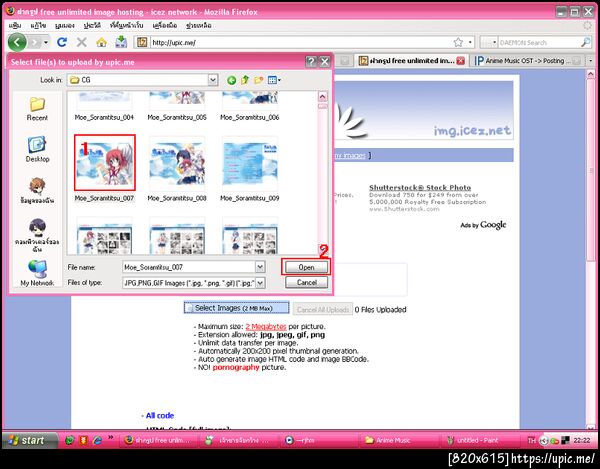This screenshot has width=600, height=469.
Task: Expand the Files of type dropdown
Action: tap(260, 283)
